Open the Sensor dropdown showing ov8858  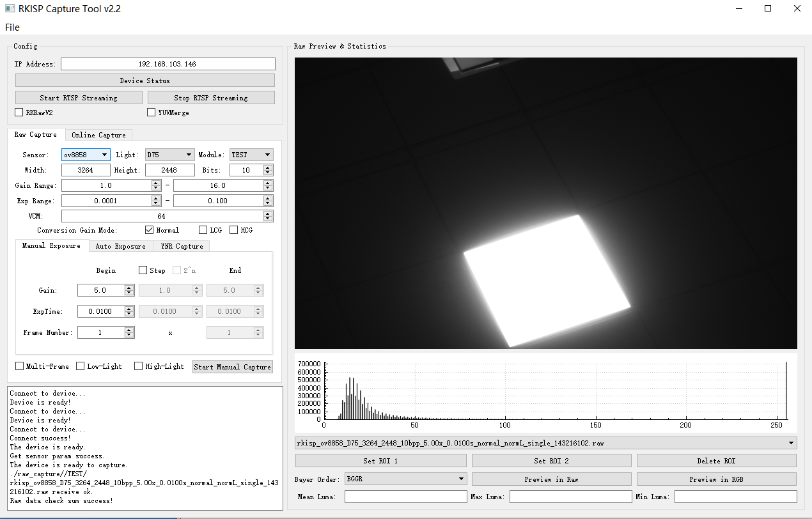point(86,155)
